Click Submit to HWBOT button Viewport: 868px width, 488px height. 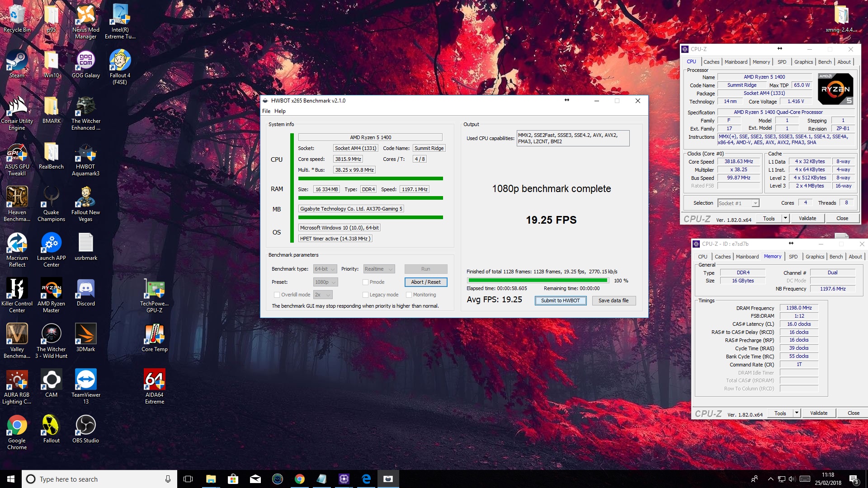pos(560,300)
